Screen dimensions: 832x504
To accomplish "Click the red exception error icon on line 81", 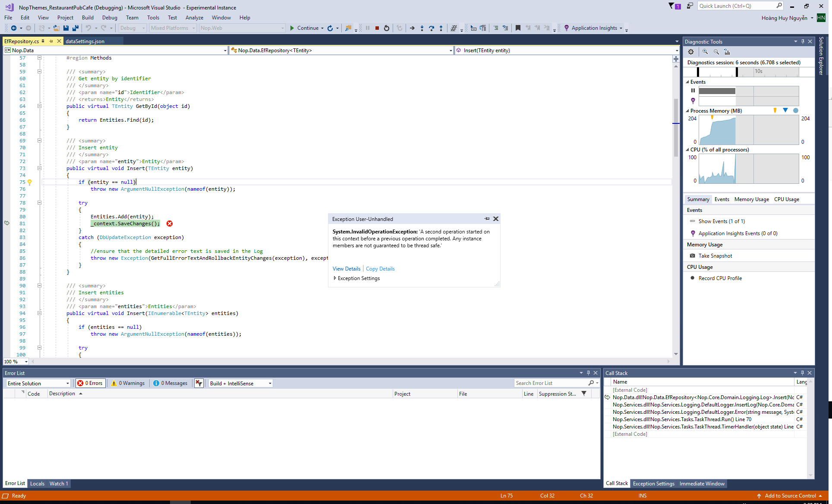I will coord(170,224).
